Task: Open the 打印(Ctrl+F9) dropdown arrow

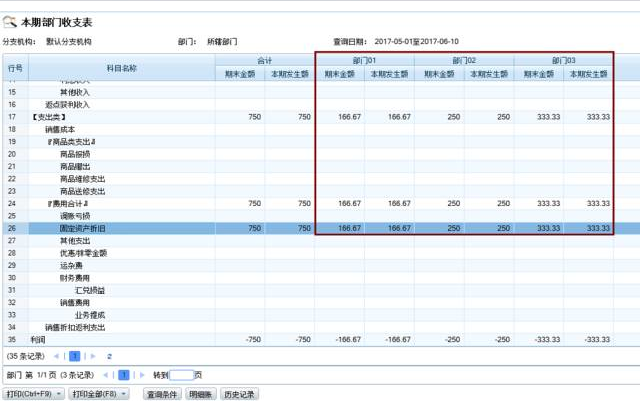Action: tap(60, 395)
